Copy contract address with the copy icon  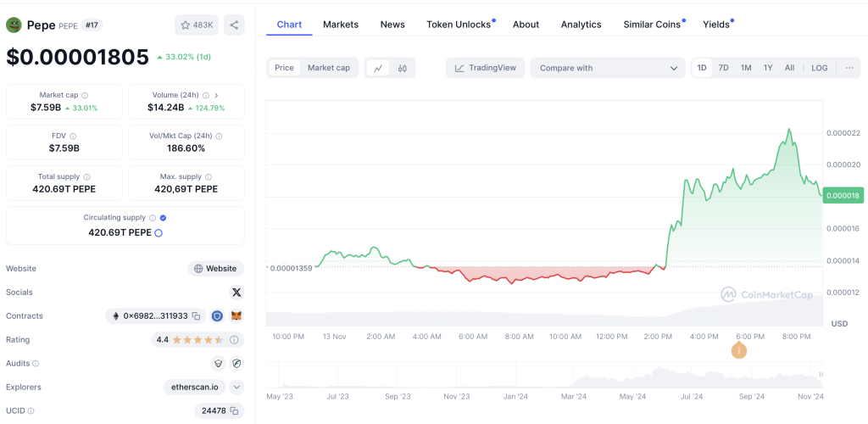(196, 316)
